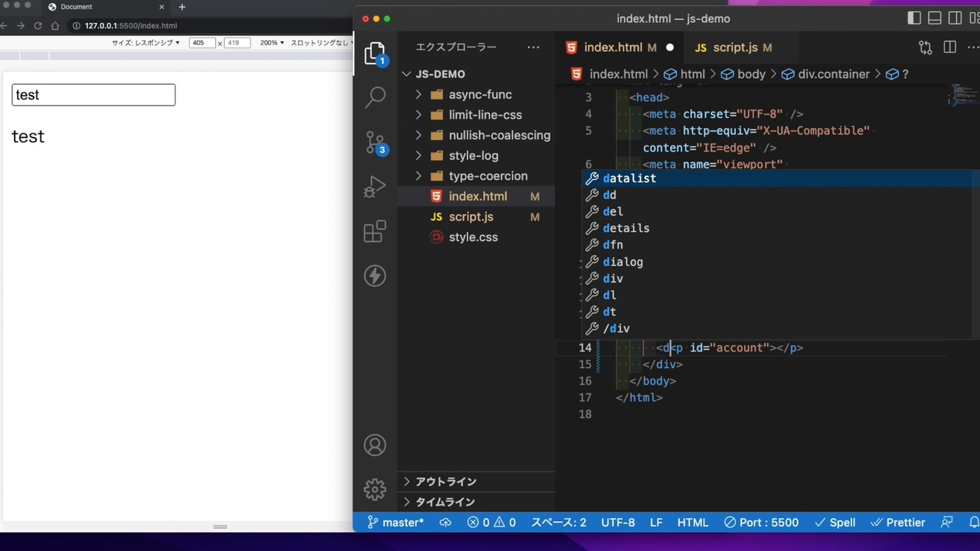Open the Run and Debug view
This screenshot has width=980, height=551.
[375, 187]
